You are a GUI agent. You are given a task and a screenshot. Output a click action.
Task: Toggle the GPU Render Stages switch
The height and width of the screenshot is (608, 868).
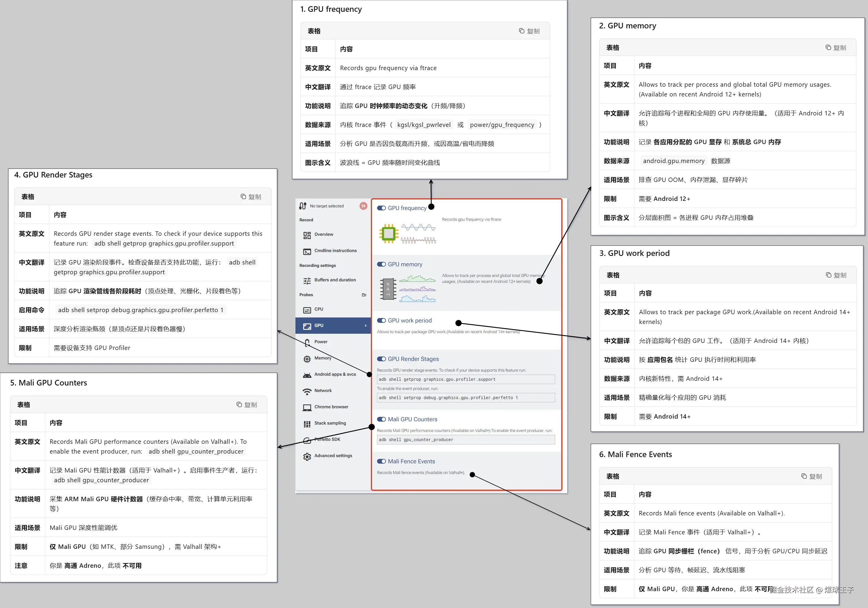point(381,359)
